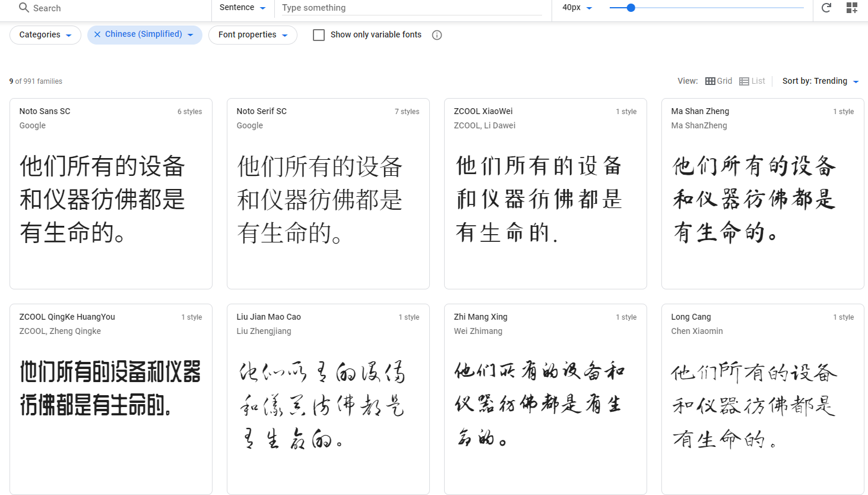868x495 pixels.
Task: Open the Categories dropdown
Action: (x=45, y=35)
